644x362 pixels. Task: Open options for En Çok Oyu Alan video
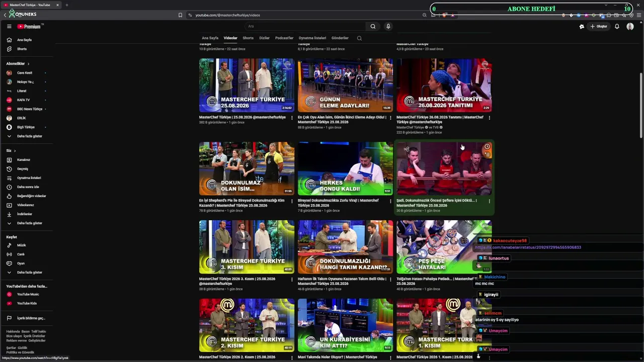tap(390, 118)
